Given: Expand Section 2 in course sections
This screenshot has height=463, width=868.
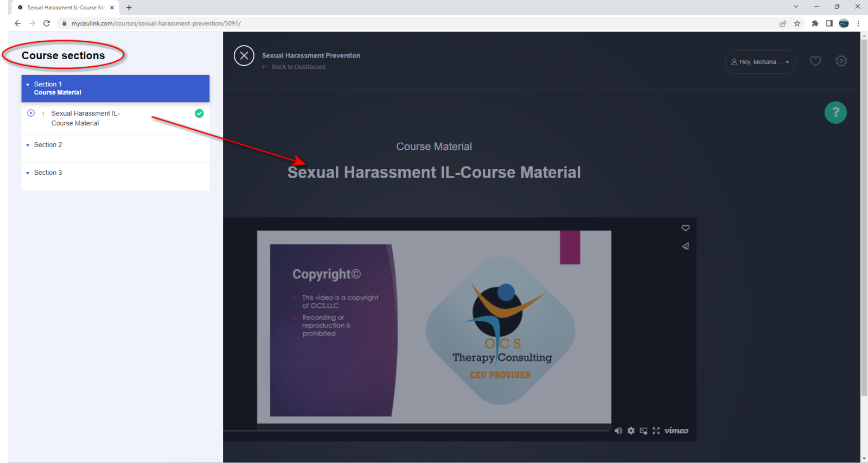Looking at the screenshot, I should [x=48, y=145].
